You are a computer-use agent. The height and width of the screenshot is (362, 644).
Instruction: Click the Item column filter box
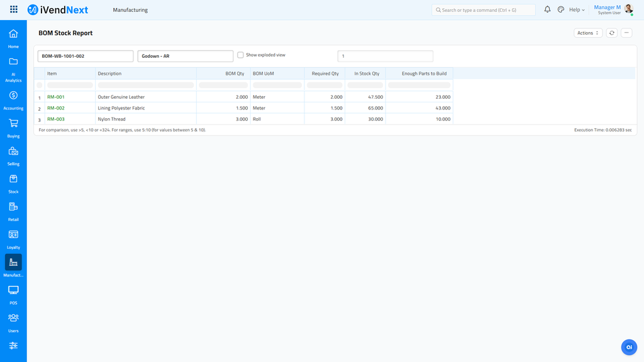tap(70, 85)
